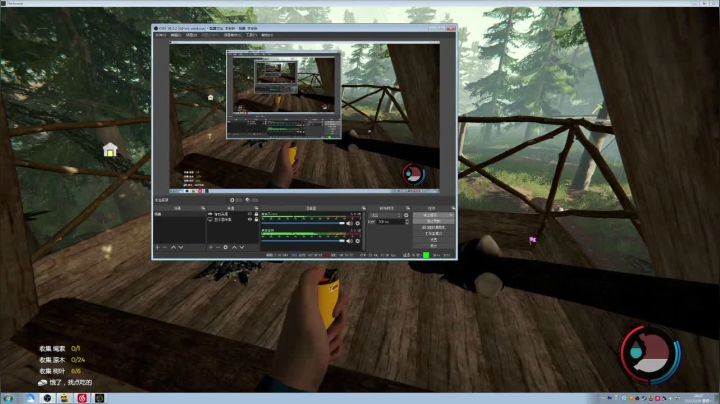
Task: Step the transition duration spinner arrows
Action: click(407, 222)
